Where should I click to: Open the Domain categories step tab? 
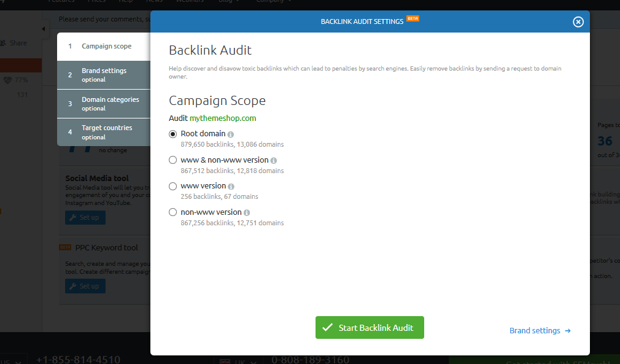click(104, 104)
